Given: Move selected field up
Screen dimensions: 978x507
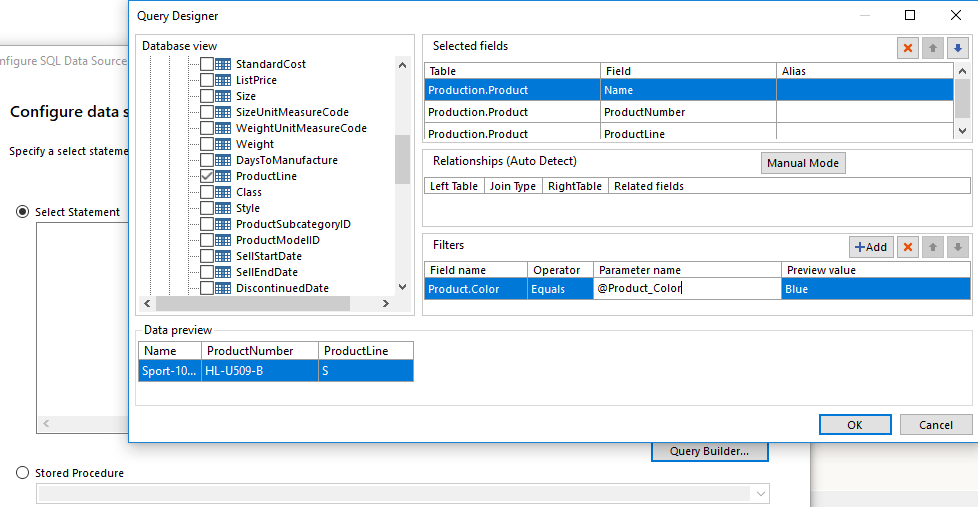Looking at the screenshot, I should point(932,48).
